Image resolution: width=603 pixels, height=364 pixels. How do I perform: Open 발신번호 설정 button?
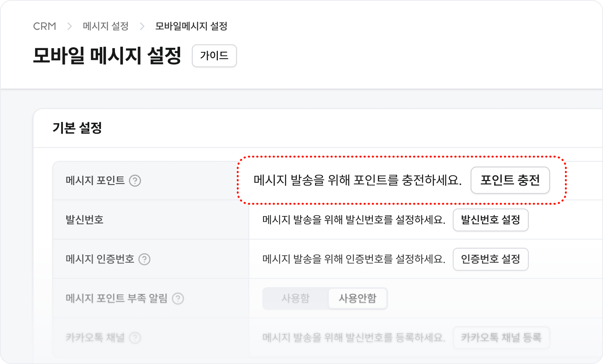[490, 220]
